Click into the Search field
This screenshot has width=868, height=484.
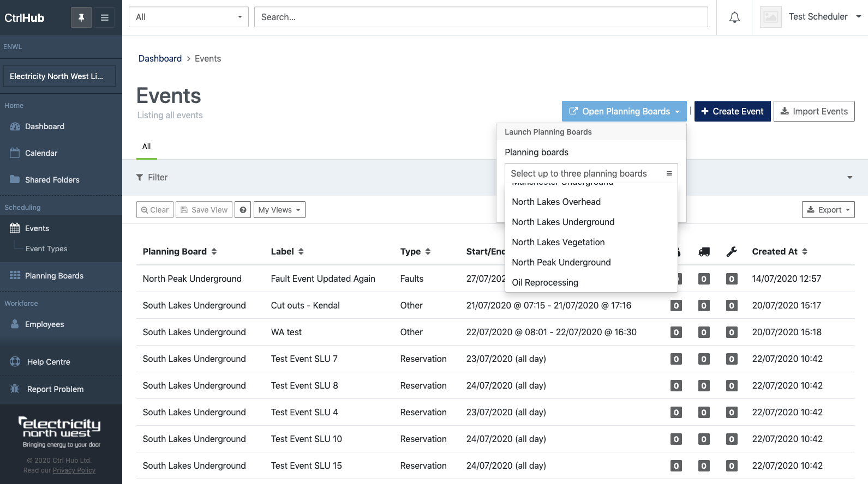[481, 17]
